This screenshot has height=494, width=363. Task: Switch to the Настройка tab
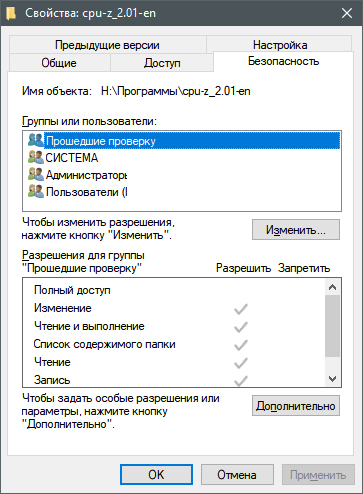279,44
